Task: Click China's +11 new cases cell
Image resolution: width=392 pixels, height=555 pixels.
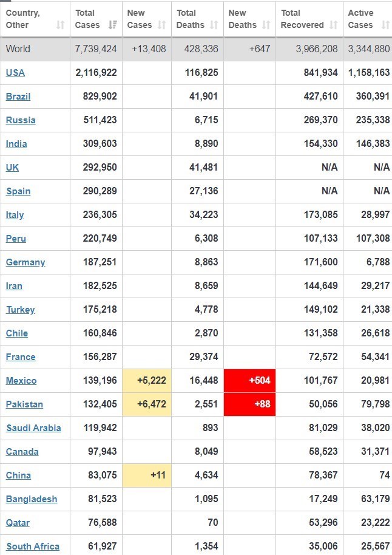Action: (147, 475)
